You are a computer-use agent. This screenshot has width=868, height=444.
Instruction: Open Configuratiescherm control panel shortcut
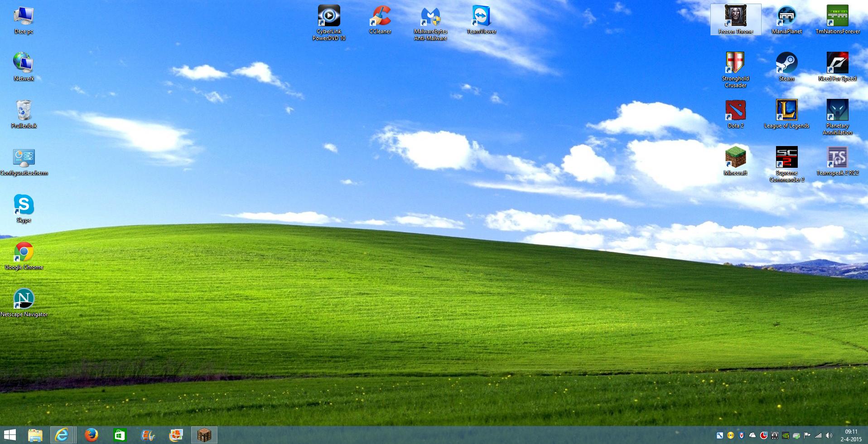[24, 162]
